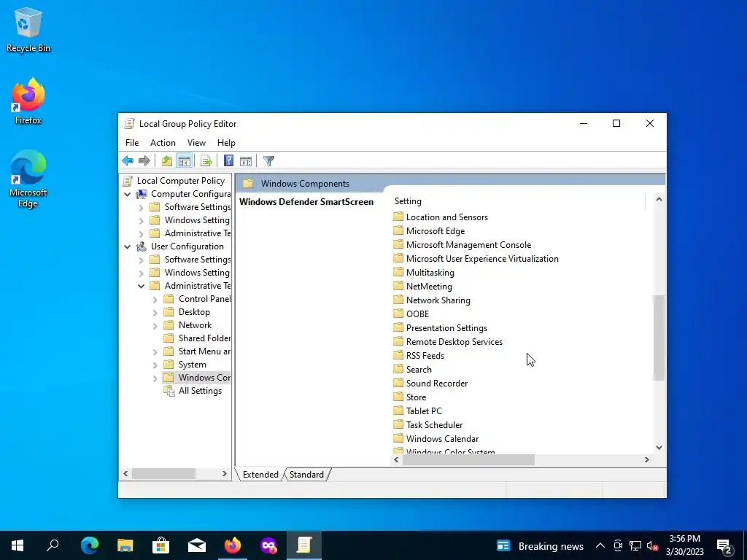Viewport: 747px width, 560px height.
Task: Switch to the Extended tab
Action: point(260,475)
